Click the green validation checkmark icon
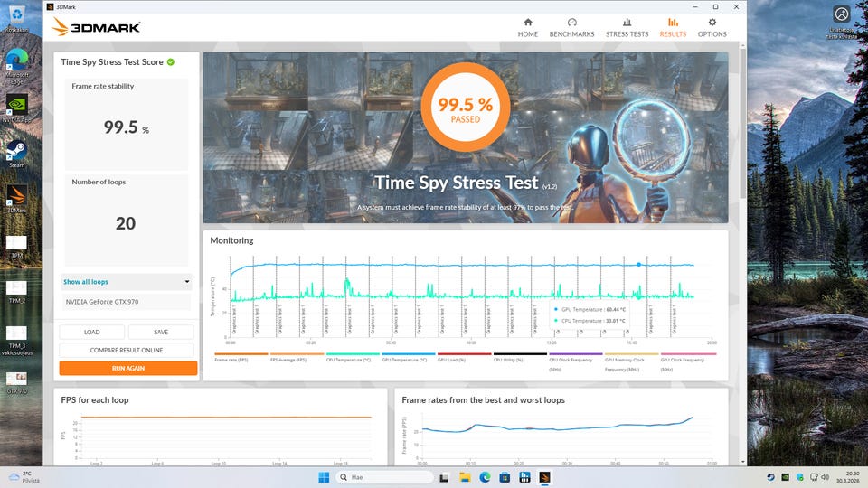This screenshot has width=868, height=488. [171, 62]
